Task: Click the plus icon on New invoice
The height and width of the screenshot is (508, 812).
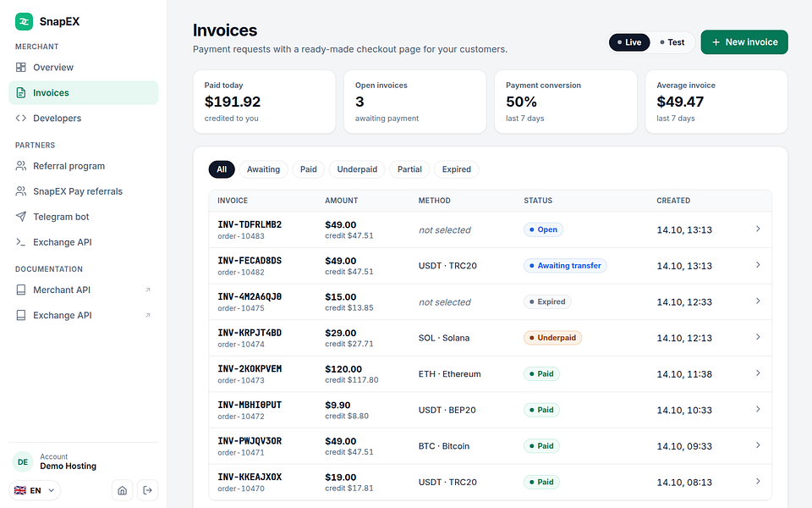Action: pos(716,42)
